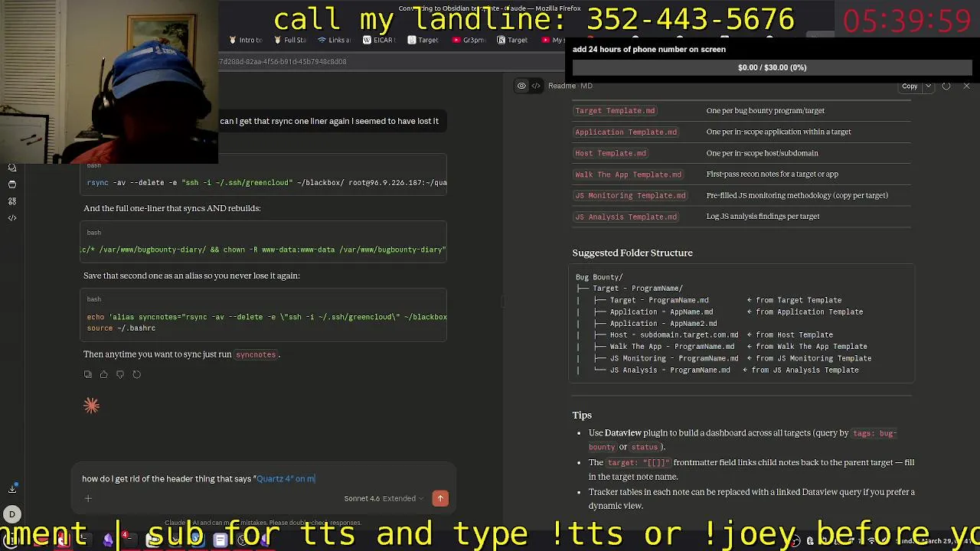Click the Host Template.md entry
Screen dimensions: 980x551
(x=610, y=153)
